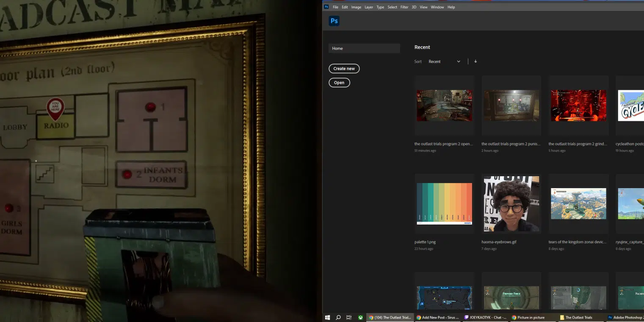
Task: Open the 3D menu
Action: point(414,7)
